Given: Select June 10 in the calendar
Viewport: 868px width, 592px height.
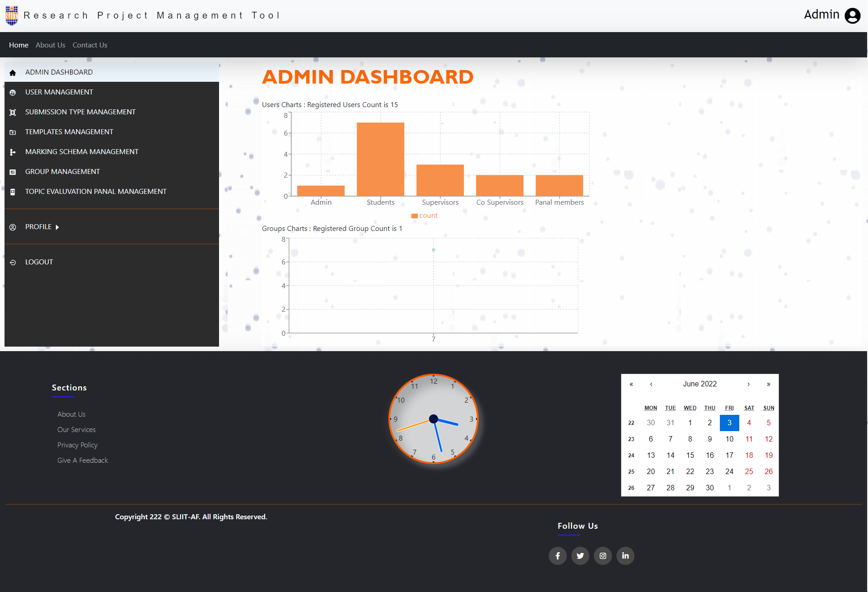Looking at the screenshot, I should click(729, 439).
